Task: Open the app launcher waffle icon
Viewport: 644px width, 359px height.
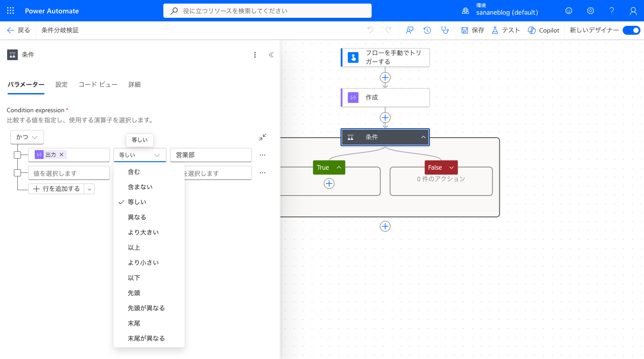Action: tap(11, 11)
